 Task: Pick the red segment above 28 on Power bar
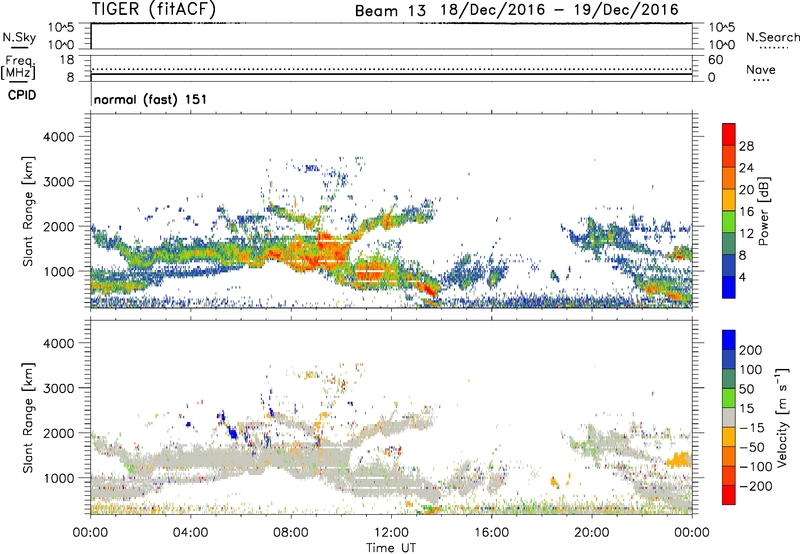pyautogui.click(x=729, y=134)
